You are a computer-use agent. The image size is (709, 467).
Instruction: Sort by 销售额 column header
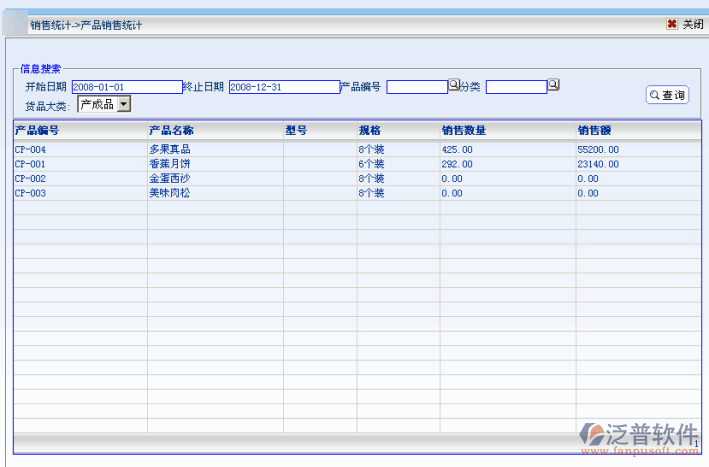pos(594,131)
